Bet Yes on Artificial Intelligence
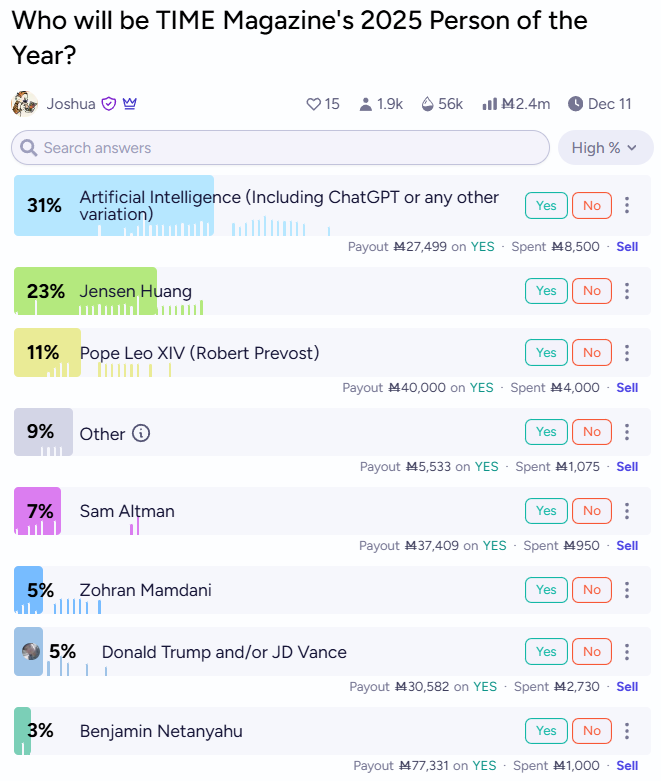Viewport: 661px width, 781px height. coord(546,206)
